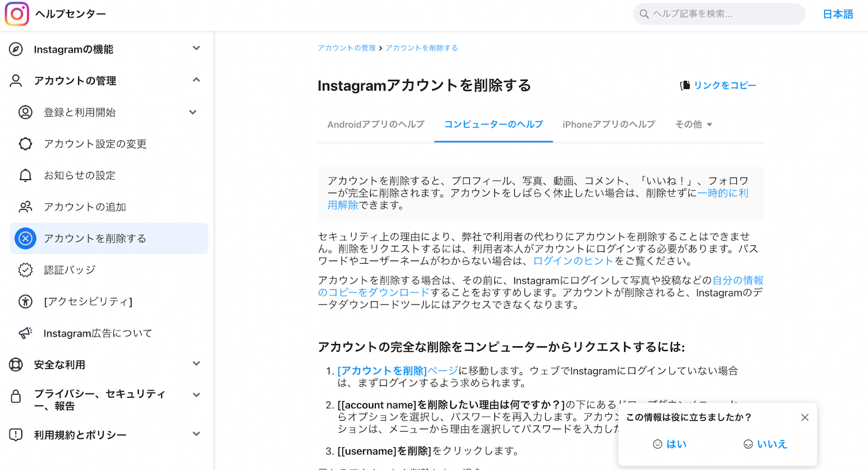Click the リンクをコピー link
Image resolution: width=868 pixels, height=470 pixels.
(725, 85)
